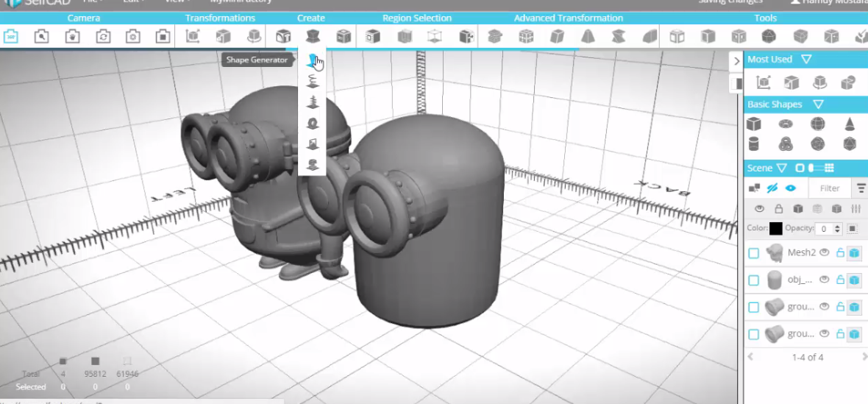This screenshot has height=404, width=868.
Task: Click the stacked layers Advanced Transformation icon
Action: click(495, 37)
